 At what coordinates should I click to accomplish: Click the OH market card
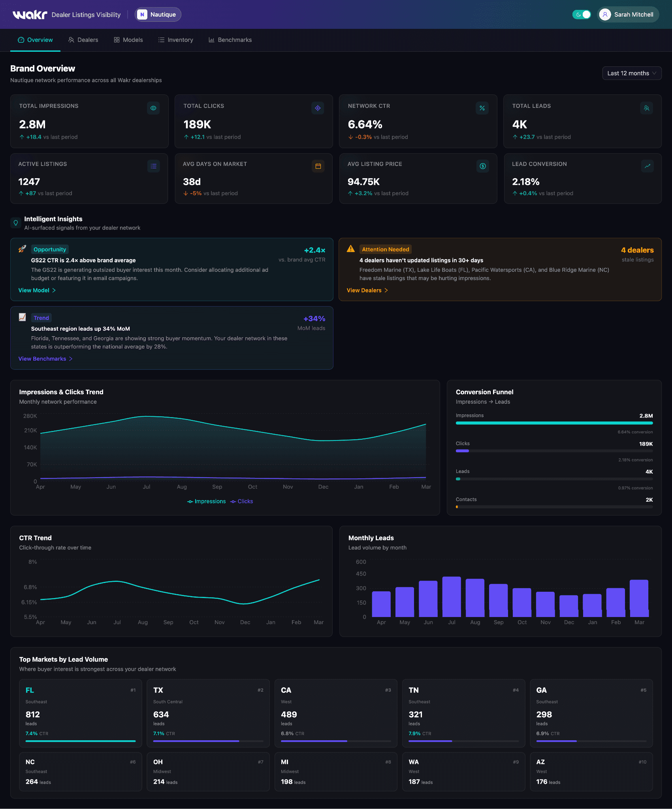[208, 771]
